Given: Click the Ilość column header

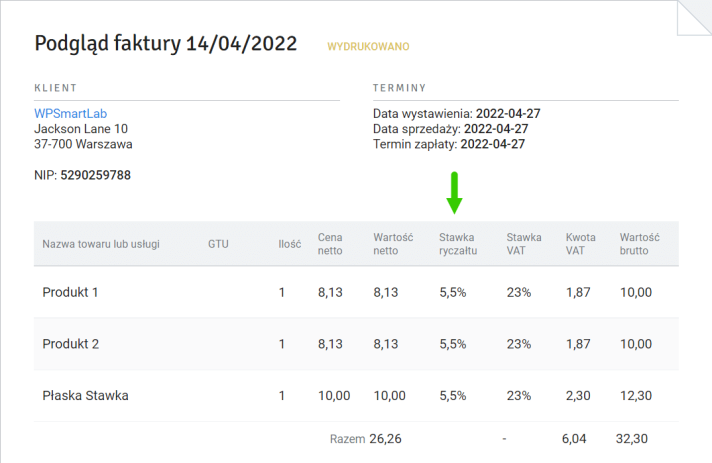Looking at the screenshot, I should [x=290, y=244].
